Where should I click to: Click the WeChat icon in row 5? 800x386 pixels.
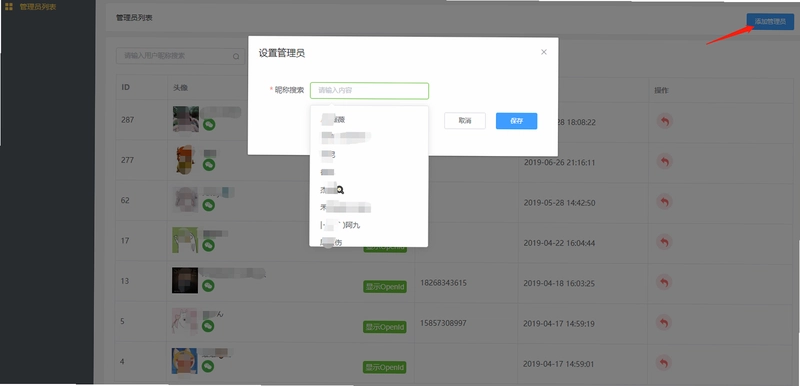(x=208, y=326)
